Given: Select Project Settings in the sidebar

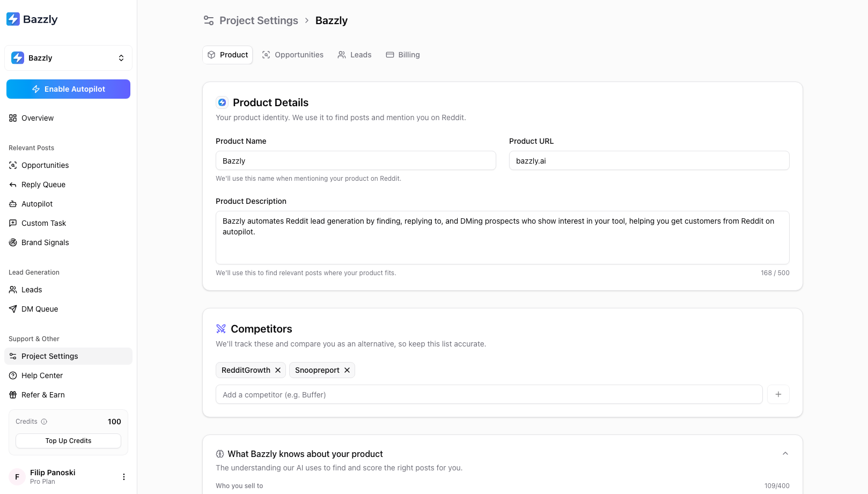Looking at the screenshot, I should pyautogui.click(x=68, y=356).
